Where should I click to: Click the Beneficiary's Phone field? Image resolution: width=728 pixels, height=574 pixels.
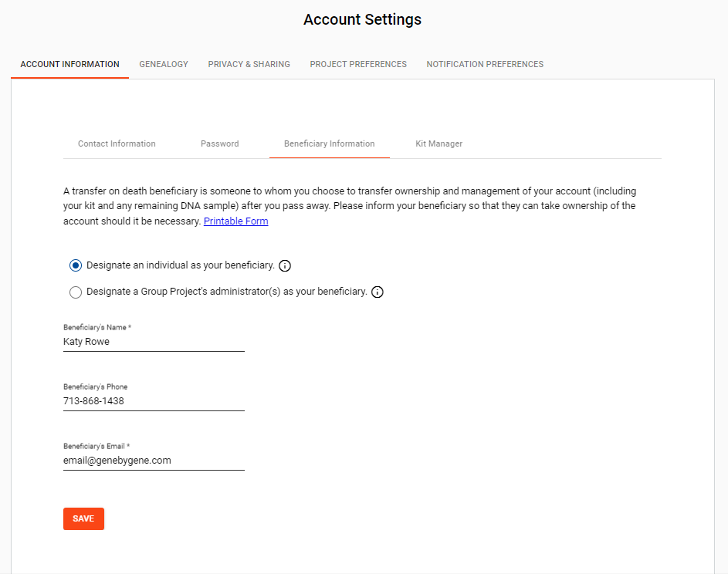[154, 401]
